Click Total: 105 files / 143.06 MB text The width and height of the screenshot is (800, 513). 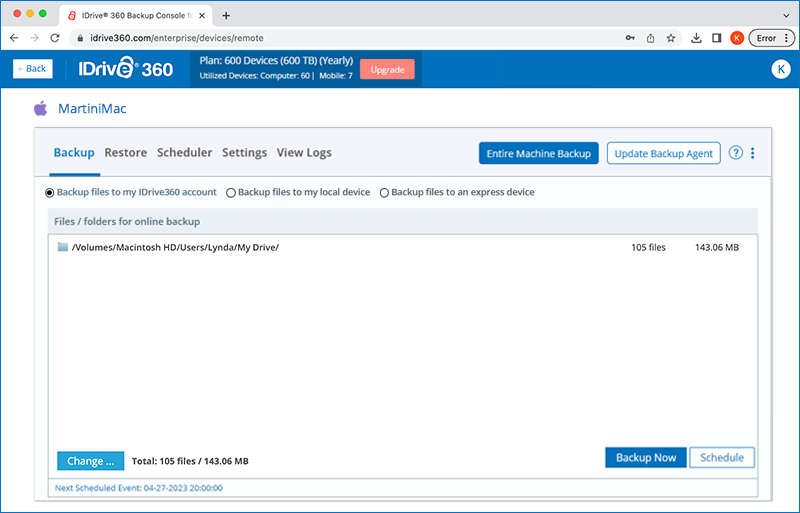coord(190,461)
